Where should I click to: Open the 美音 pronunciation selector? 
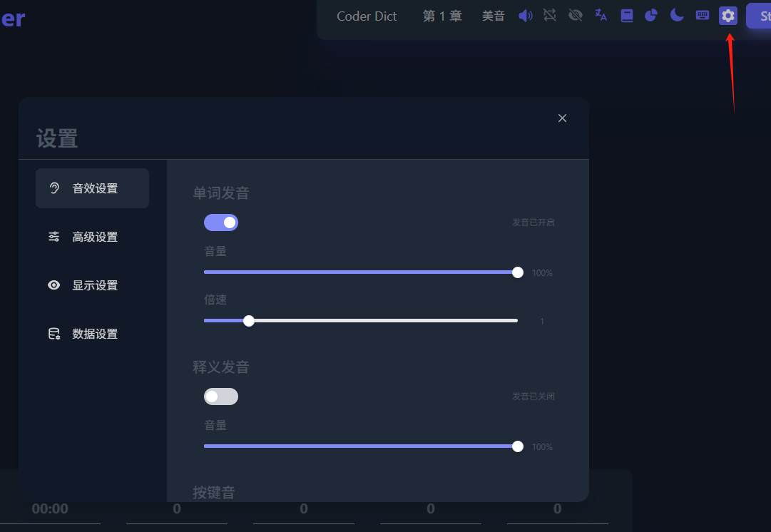point(493,16)
